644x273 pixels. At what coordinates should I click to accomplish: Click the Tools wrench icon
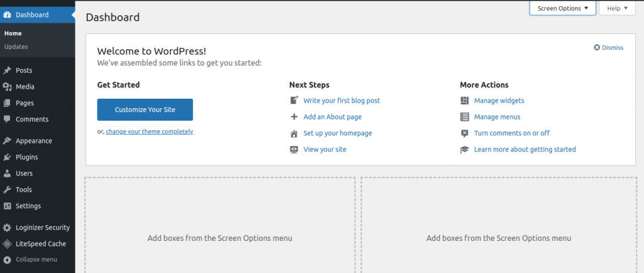point(7,190)
